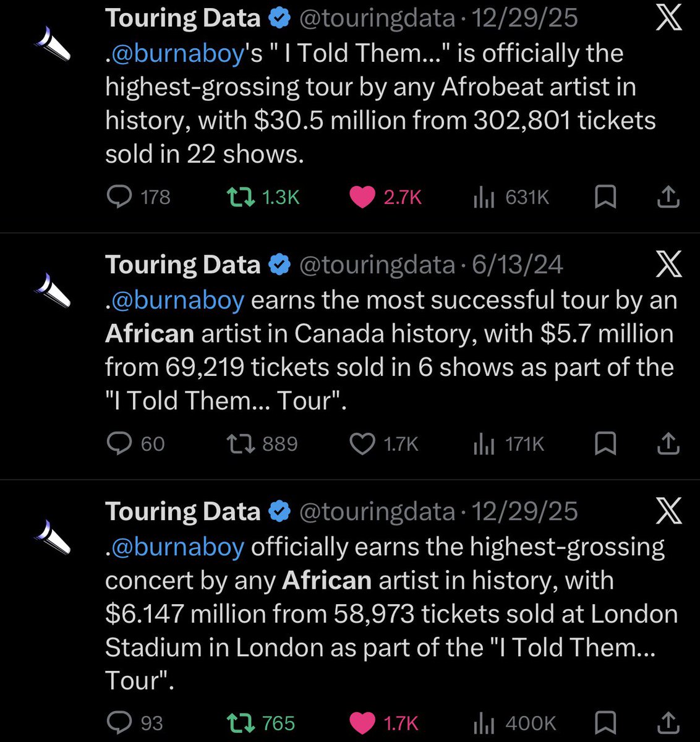
Task: Open the X logo on the first tweet
Action: pyautogui.click(x=668, y=18)
